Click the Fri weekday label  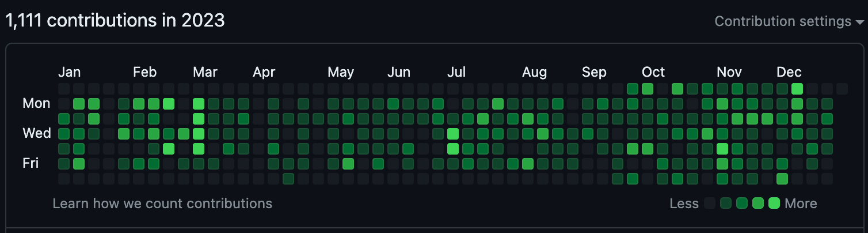click(x=31, y=163)
